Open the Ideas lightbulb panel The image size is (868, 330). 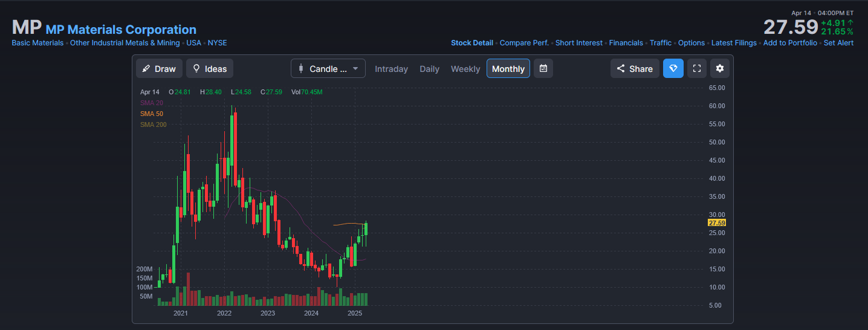(210, 69)
